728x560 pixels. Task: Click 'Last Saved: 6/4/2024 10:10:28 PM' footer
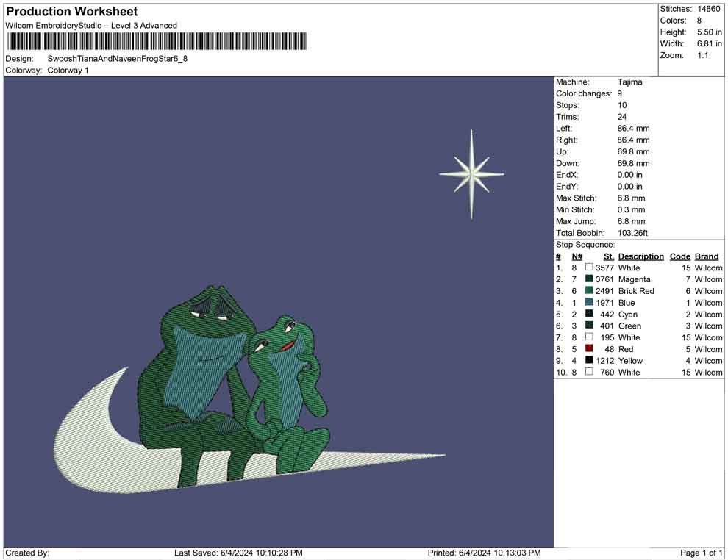point(239,553)
